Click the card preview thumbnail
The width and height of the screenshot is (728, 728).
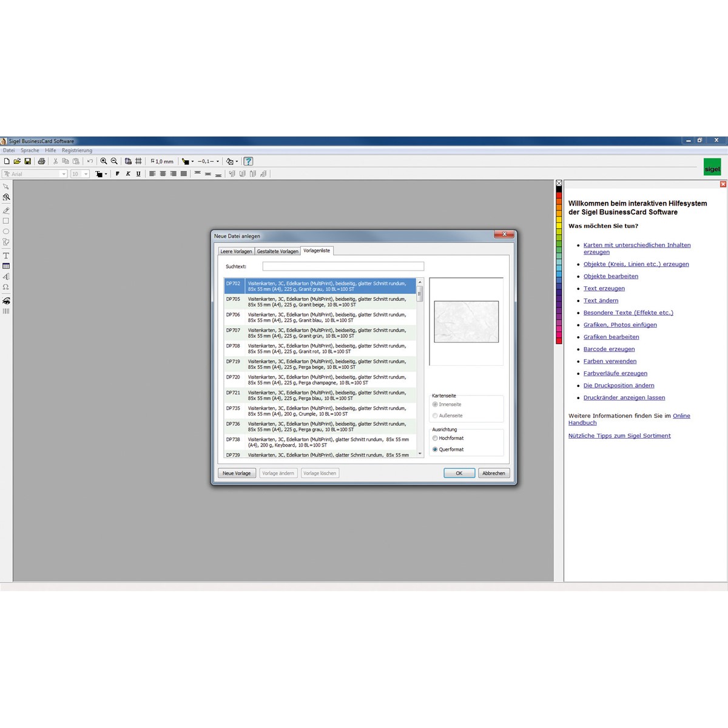(x=466, y=322)
